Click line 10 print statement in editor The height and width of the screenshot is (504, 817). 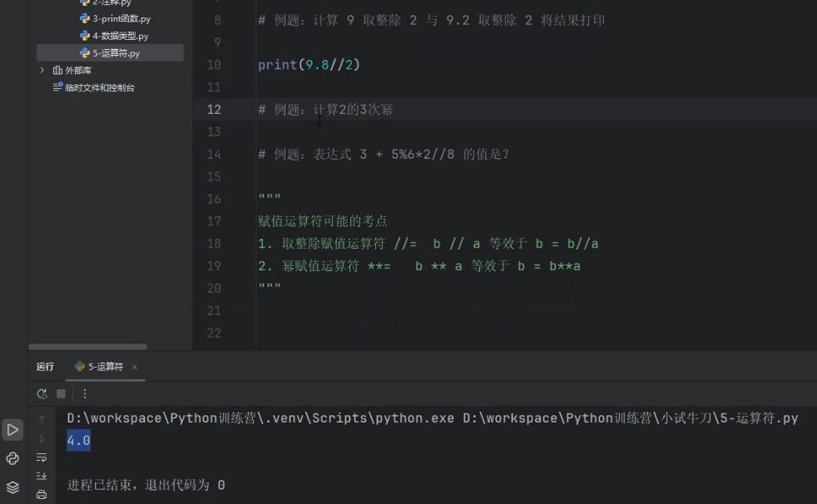click(x=309, y=65)
